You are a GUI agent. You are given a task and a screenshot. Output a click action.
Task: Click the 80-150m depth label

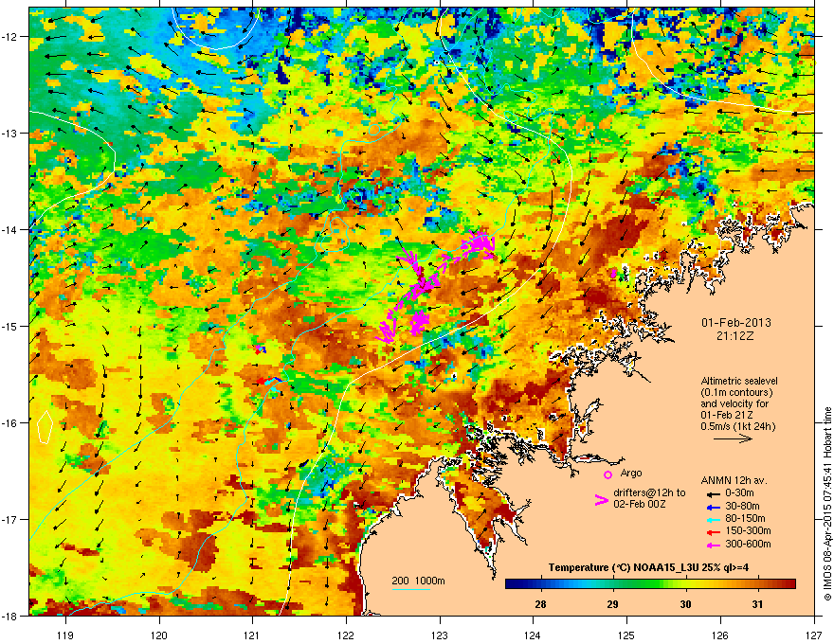click(745, 519)
